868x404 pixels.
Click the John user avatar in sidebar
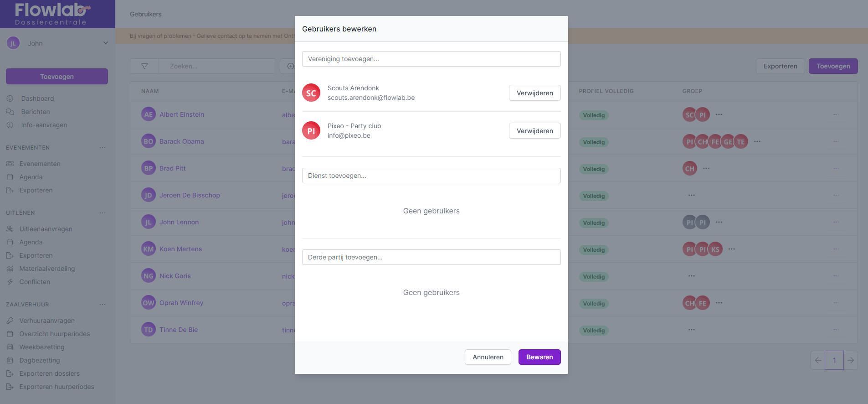click(13, 43)
